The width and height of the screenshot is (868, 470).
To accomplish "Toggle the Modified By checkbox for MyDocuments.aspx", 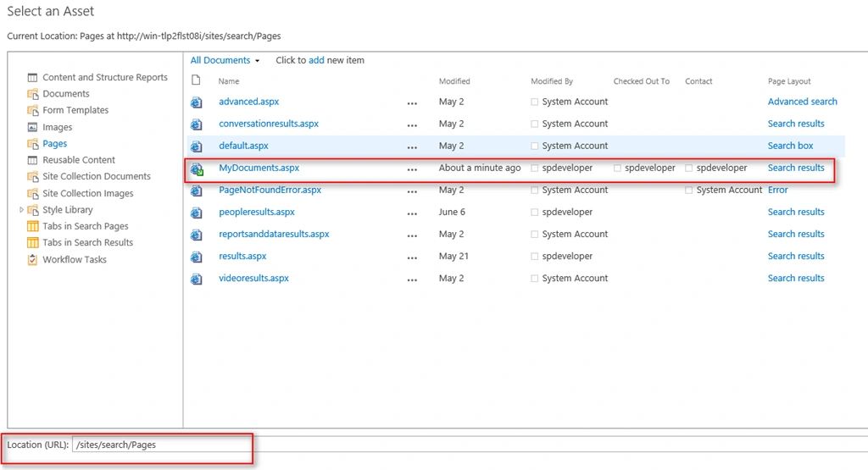I will point(534,168).
